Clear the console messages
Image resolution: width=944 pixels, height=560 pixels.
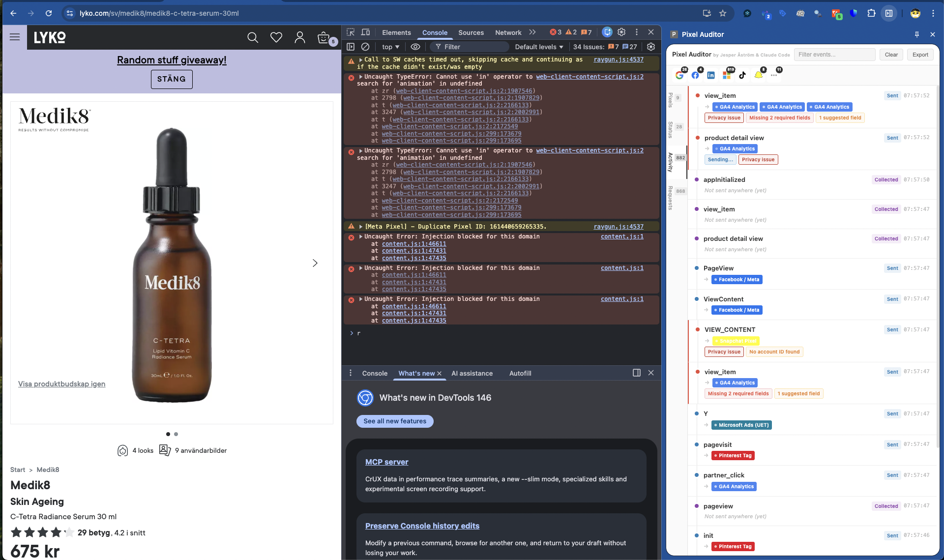tap(365, 47)
